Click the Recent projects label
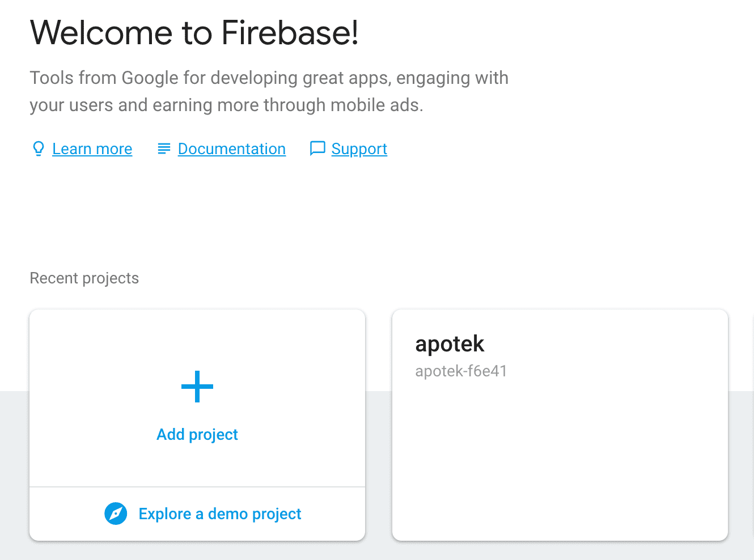The height and width of the screenshot is (560, 754). (84, 278)
